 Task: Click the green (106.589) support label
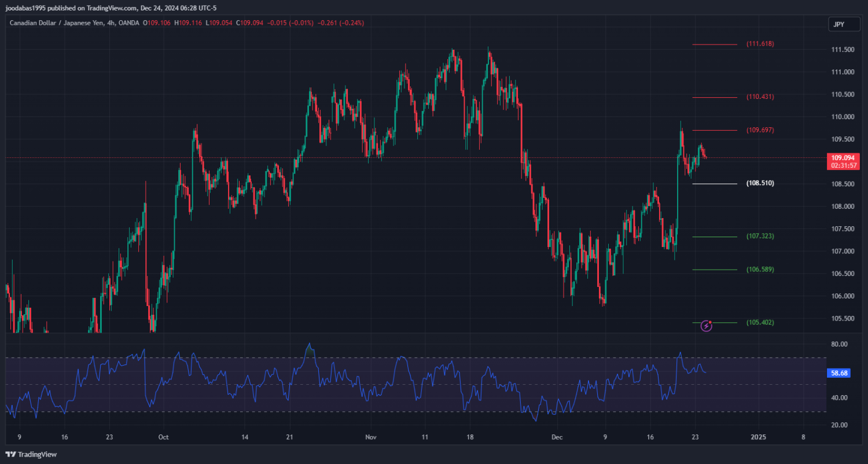pos(760,270)
